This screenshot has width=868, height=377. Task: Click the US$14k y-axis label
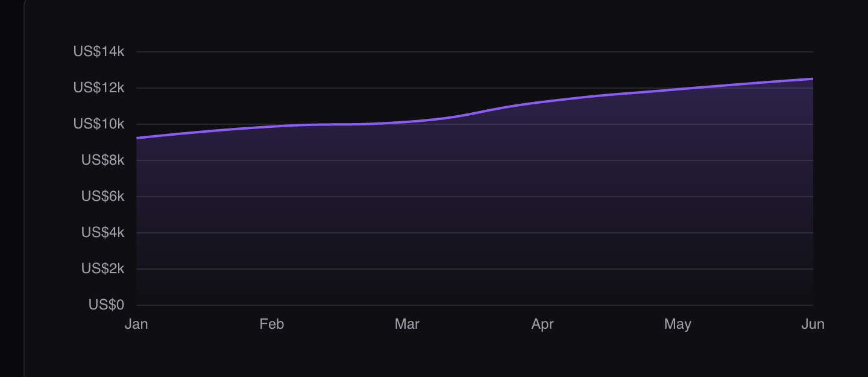(x=99, y=52)
